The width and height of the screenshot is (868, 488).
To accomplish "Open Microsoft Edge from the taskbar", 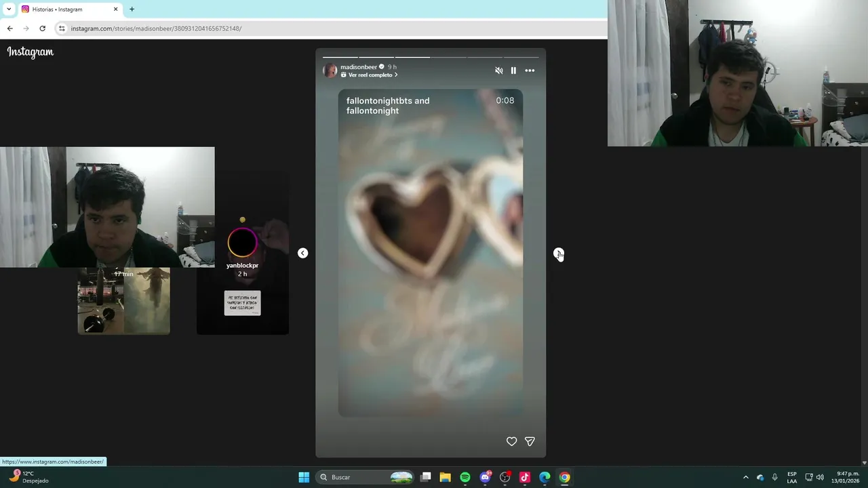I will [545, 477].
